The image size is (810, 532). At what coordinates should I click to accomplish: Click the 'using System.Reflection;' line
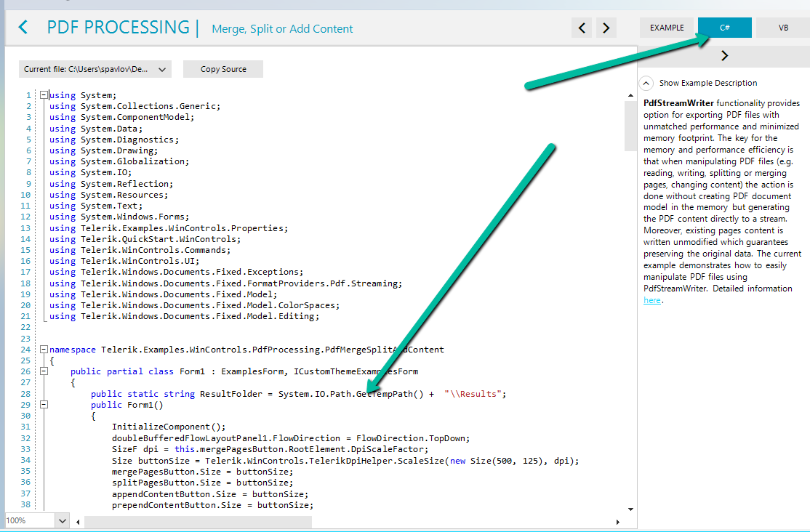click(111, 184)
